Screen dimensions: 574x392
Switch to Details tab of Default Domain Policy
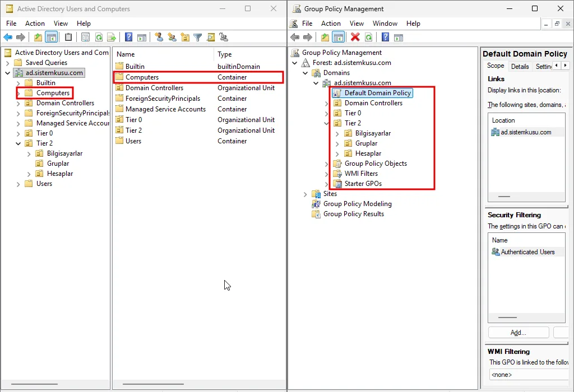point(520,66)
